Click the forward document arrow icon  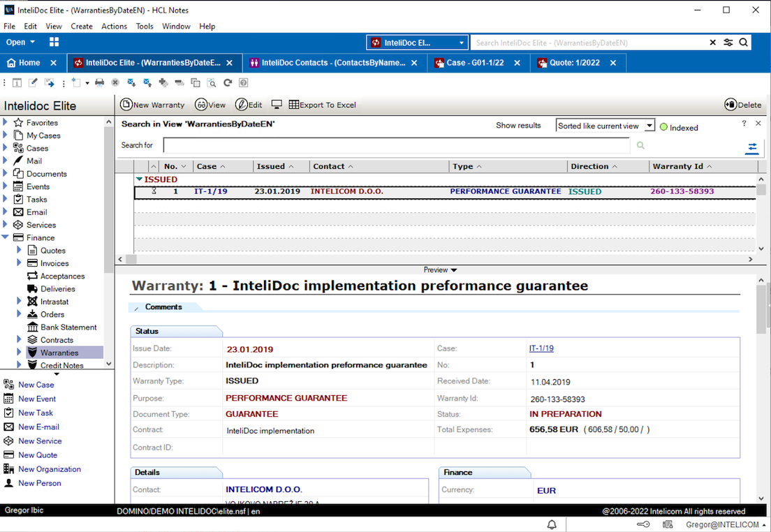click(x=49, y=82)
